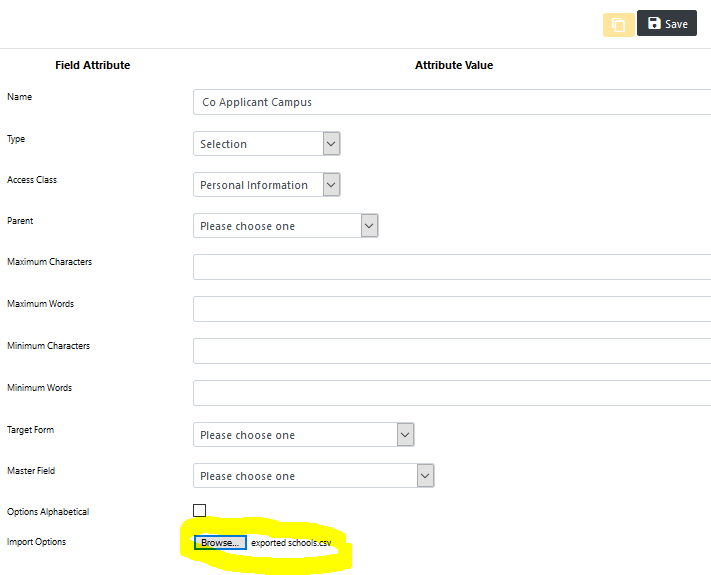Image resolution: width=711 pixels, height=575 pixels.
Task: Open the Parent dropdown arrow
Action: tap(370, 226)
